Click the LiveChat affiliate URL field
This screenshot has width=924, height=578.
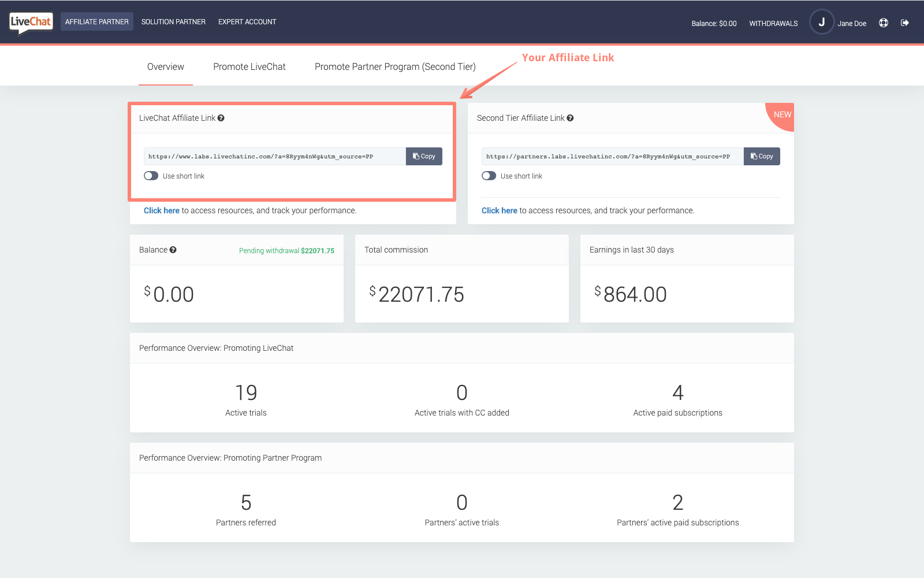click(x=275, y=156)
